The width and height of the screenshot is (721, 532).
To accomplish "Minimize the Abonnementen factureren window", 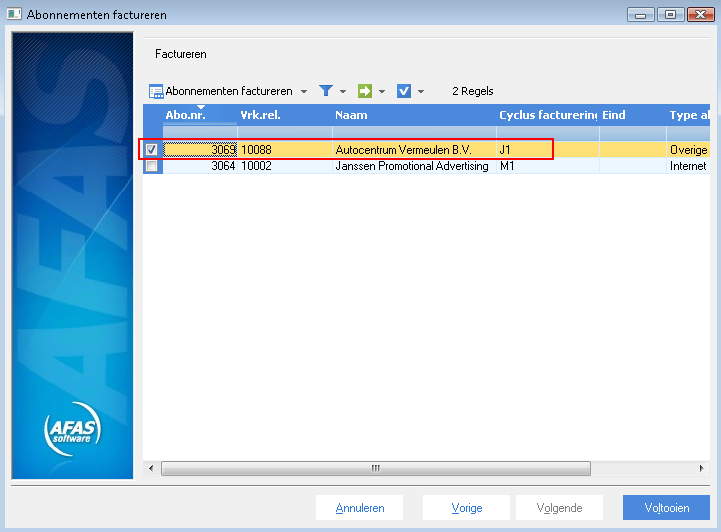I will pos(641,15).
